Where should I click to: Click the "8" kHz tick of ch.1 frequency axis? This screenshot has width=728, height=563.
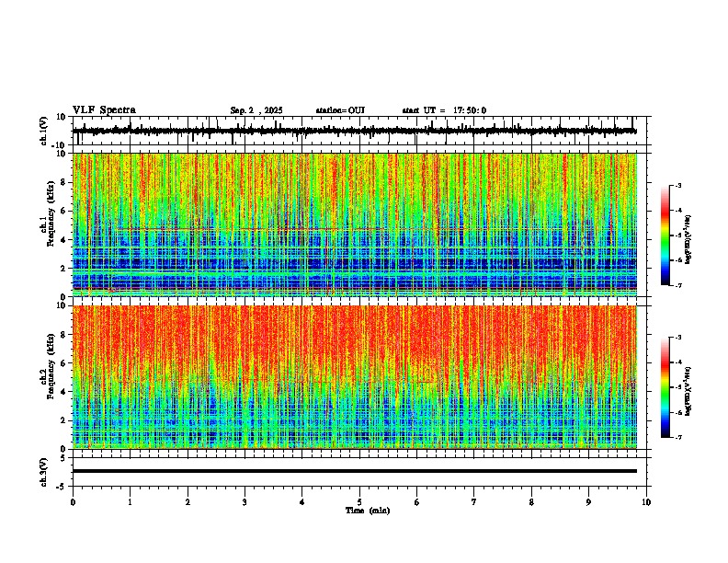(x=63, y=182)
